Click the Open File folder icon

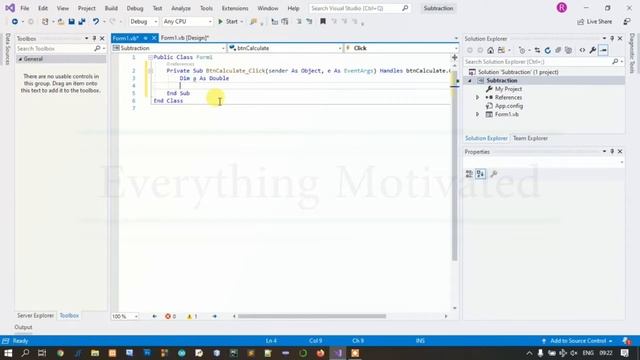61,22
